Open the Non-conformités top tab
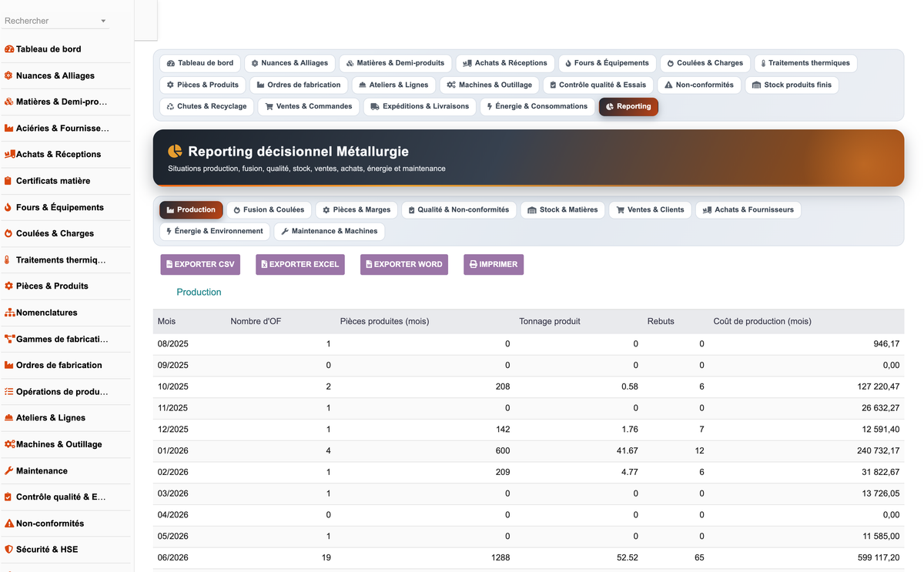The height and width of the screenshot is (572, 924). [699, 85]
